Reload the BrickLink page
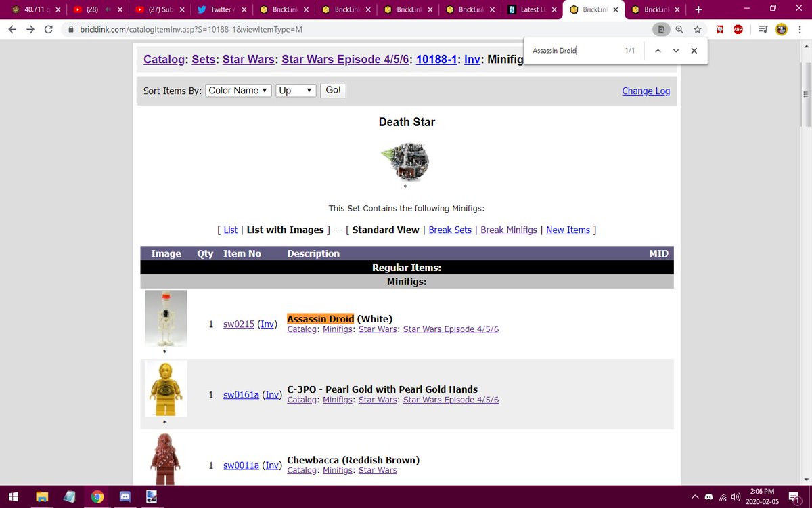Screen dimensions: 812x508 click(x=49, y=30)
